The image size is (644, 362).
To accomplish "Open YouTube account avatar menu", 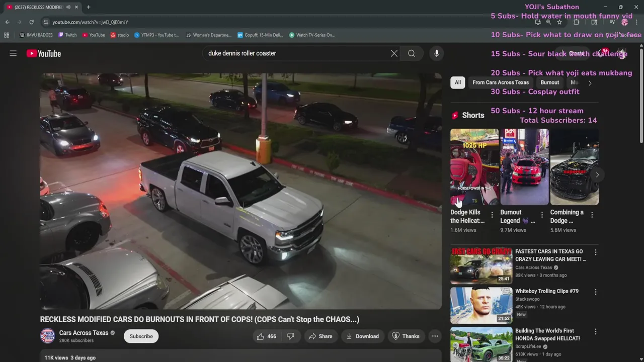I will 622,53.
